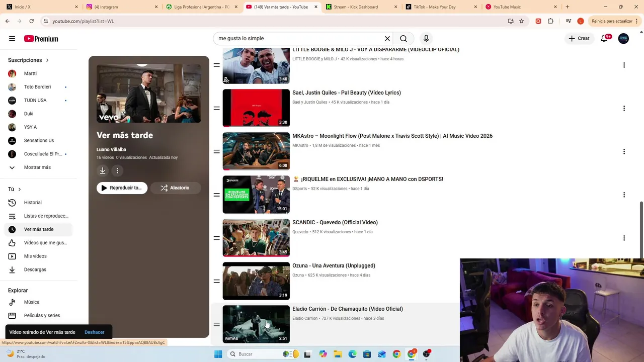
Task: Expand Mostrar más subscriptions
Action: point(36,167)
